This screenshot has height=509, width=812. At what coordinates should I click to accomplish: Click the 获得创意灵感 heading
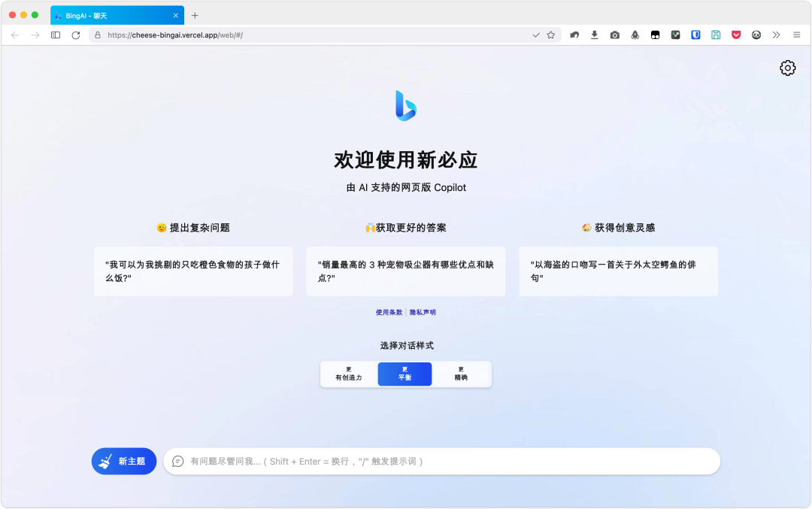[618, 228]
